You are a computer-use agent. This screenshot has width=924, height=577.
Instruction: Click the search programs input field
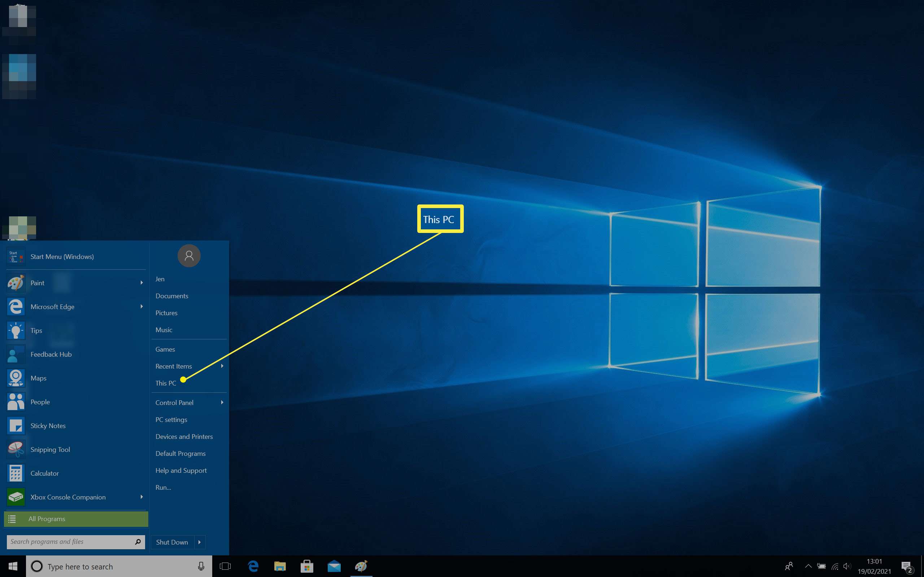point(70,542)
